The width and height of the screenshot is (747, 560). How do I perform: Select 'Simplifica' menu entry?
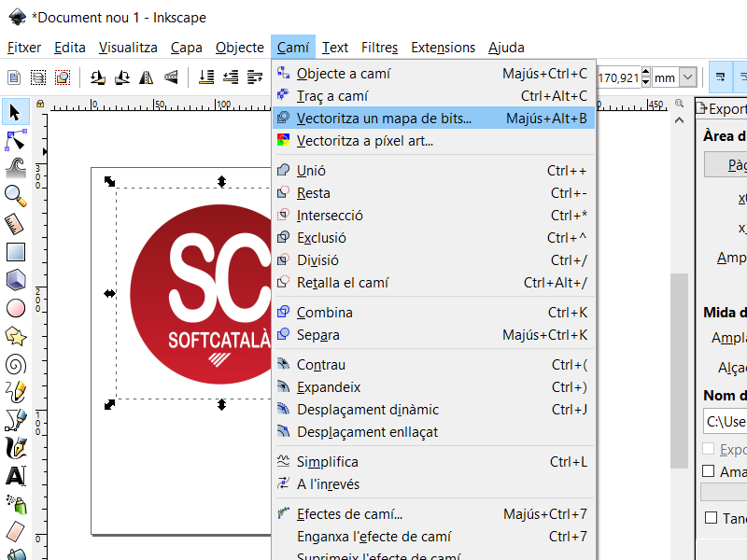point(433,462)
